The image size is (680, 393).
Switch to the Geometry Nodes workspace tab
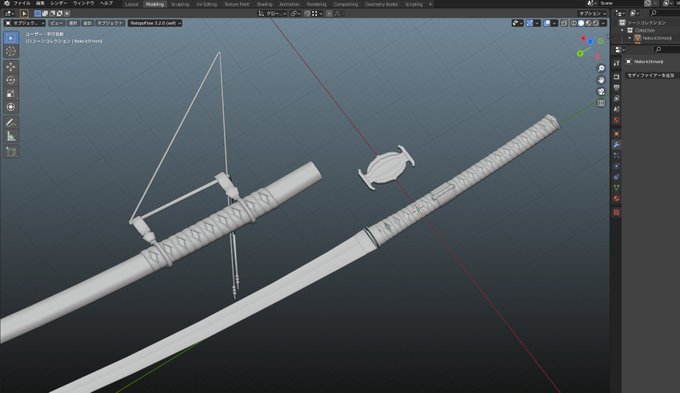[x=381, y=4]
